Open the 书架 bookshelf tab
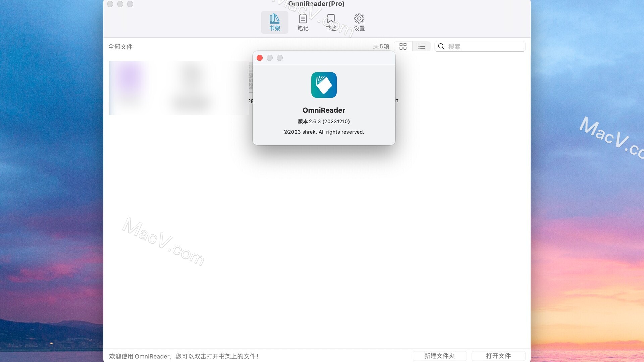644x362 pixels. coord(274,22)
